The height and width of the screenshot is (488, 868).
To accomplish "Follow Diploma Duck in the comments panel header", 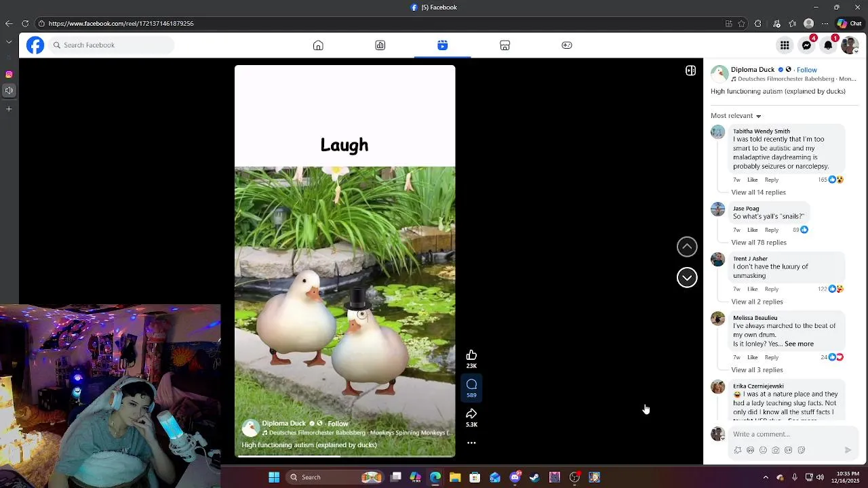I will (806, 70).
